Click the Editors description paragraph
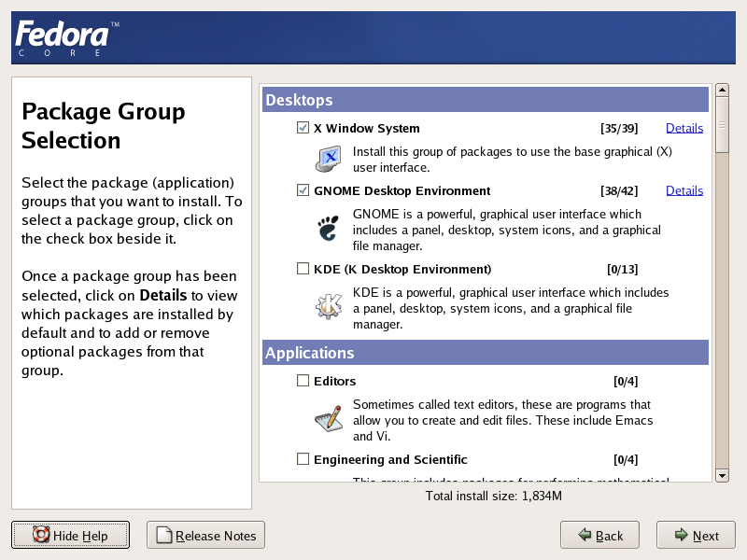Viewport: 747px width, 560px height. point(502,420)
